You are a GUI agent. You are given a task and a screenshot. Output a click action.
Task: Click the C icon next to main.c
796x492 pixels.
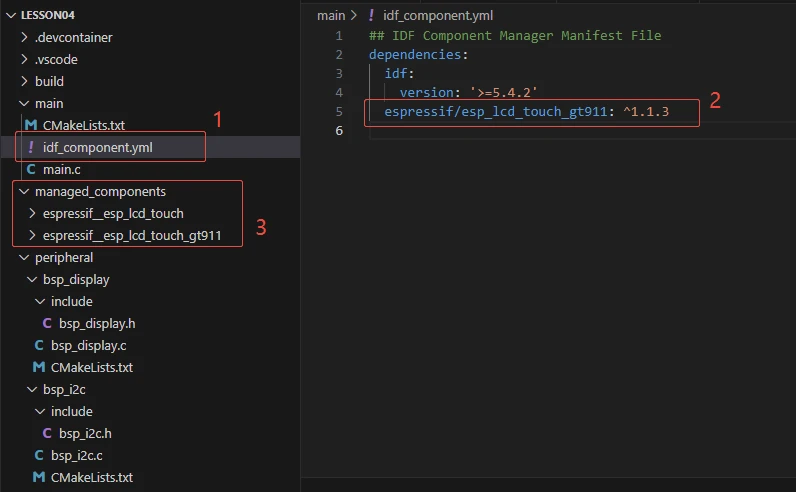tap(31, 170)
